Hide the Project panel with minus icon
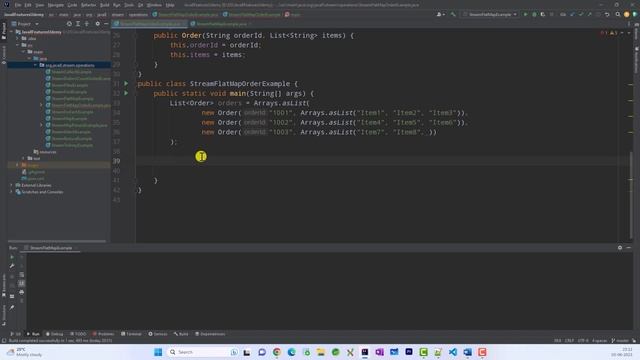 [x=106, y=24]
